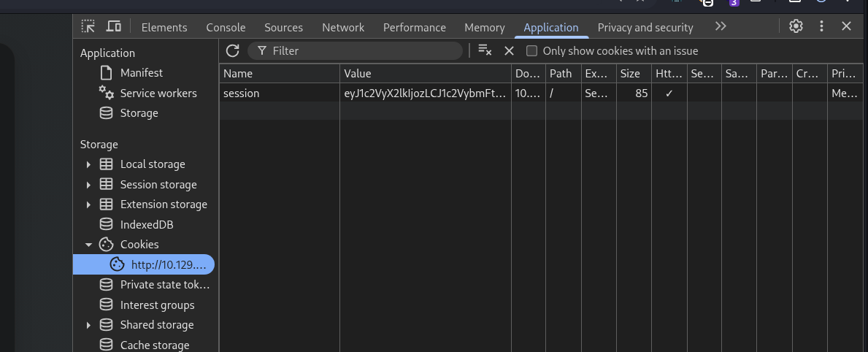This screenshot has width=868, height=352.
Task: Expand the Local storage tree item
Action: (x=89, y=164)
